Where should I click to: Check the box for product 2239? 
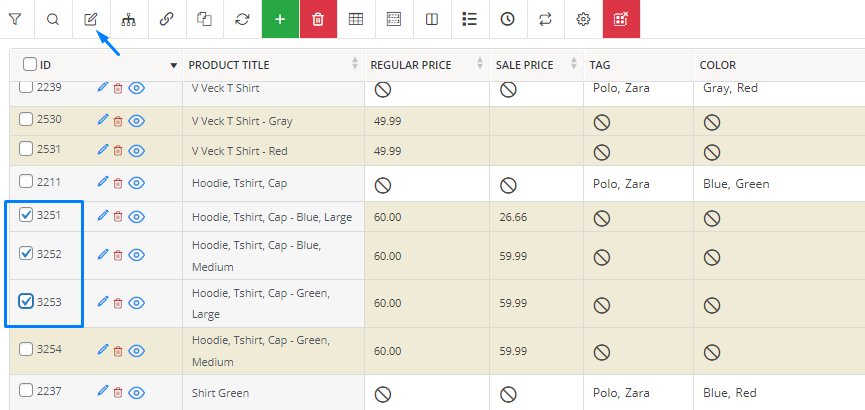pos(26,87)
